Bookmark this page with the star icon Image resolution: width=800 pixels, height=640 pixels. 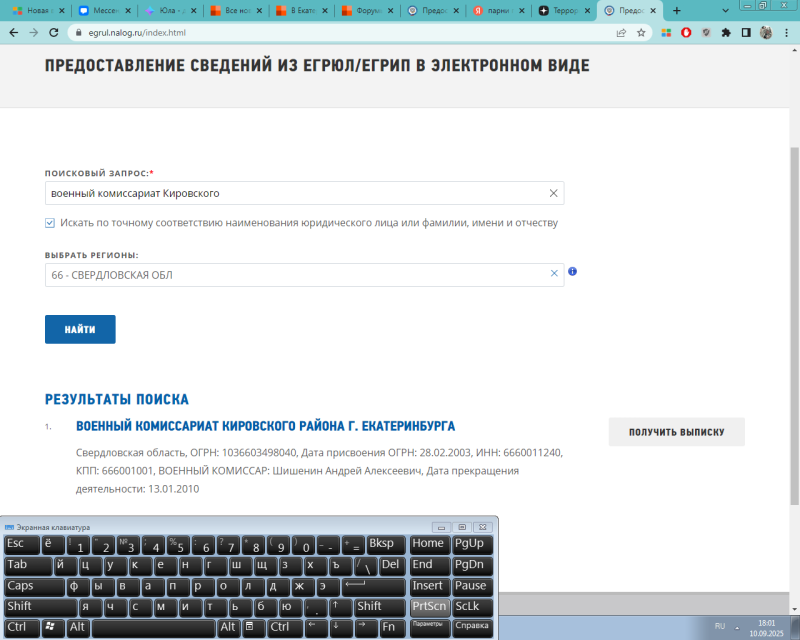click(641, 32)
